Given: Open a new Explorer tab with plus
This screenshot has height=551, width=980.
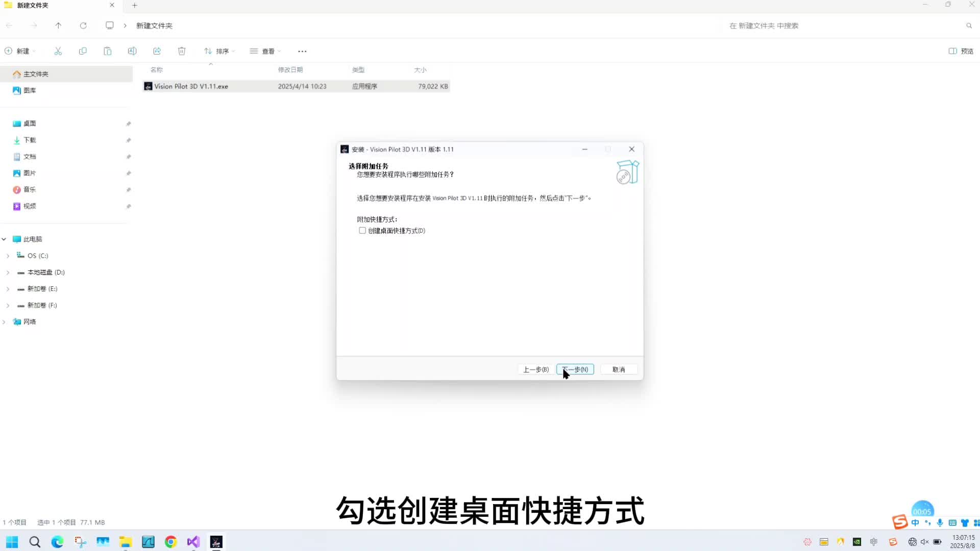Looking at the screenshot, I should (135, 5).
